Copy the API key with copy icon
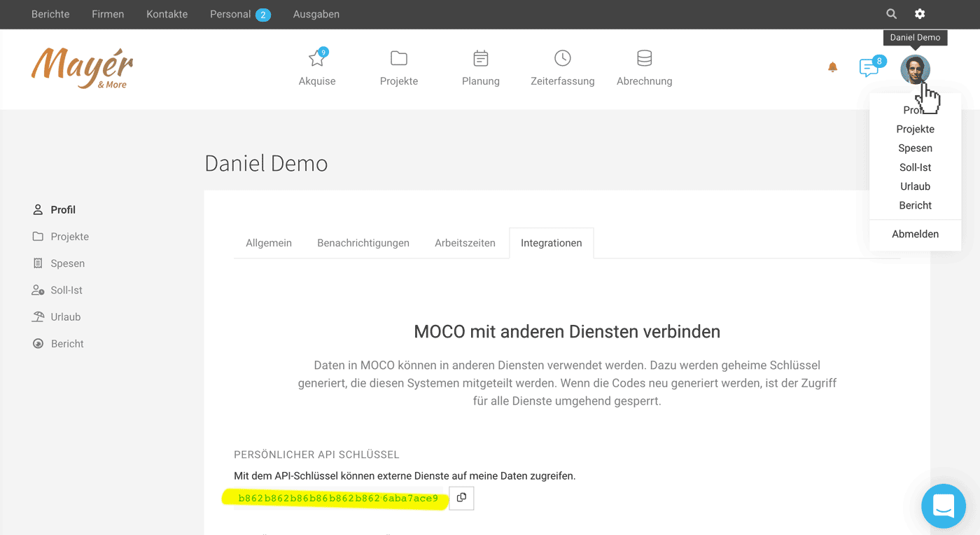Image resolution: width=980 pixels, height=535 pixels. 461,498
